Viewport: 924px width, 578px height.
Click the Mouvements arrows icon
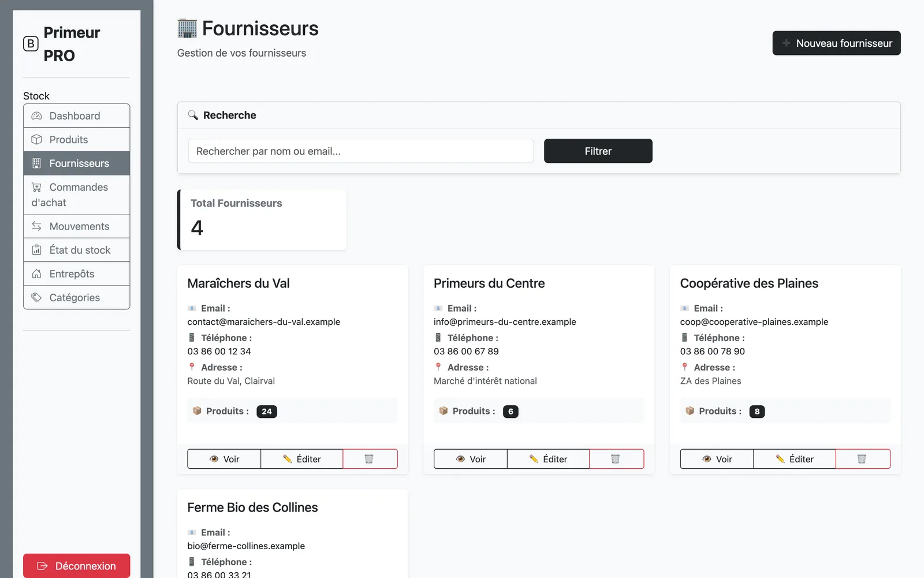[36, 227]
